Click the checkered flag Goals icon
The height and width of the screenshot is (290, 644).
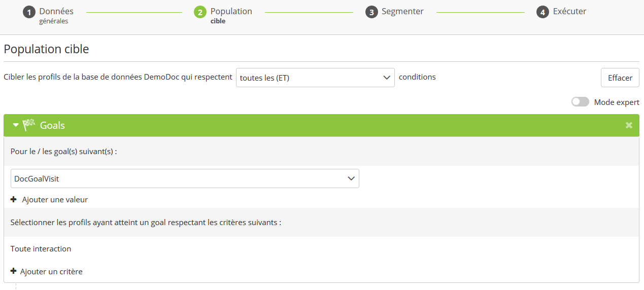pyautogui.click(x=29, y=125)
